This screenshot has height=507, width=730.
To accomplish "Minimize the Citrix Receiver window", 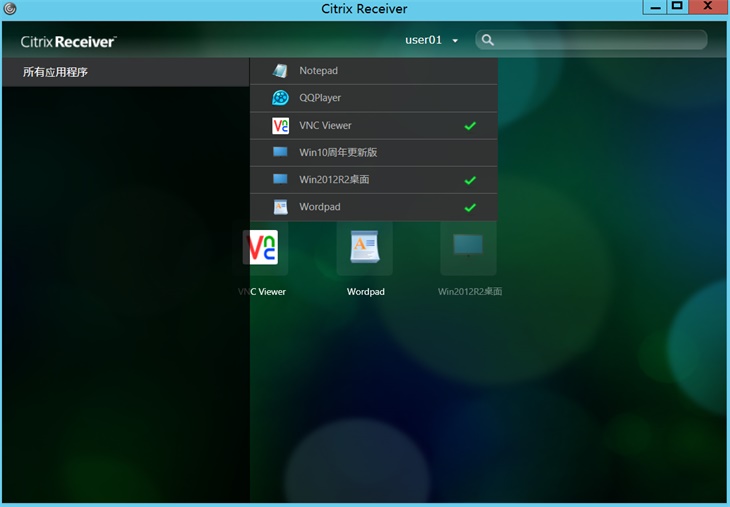I will (x=656, y=7).
